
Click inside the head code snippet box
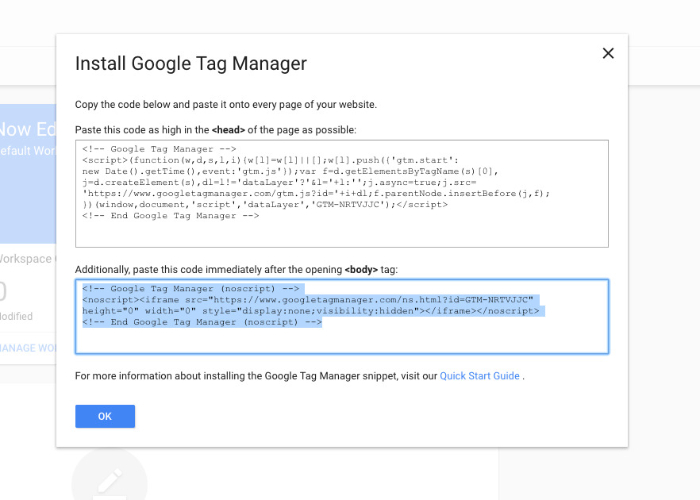342,193
